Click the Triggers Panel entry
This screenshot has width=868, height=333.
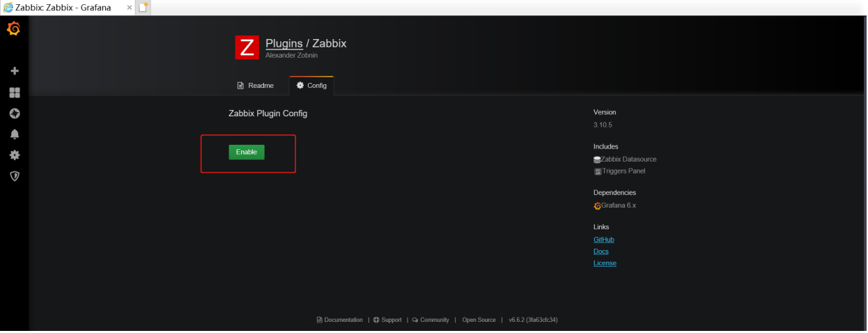[619, 171]
